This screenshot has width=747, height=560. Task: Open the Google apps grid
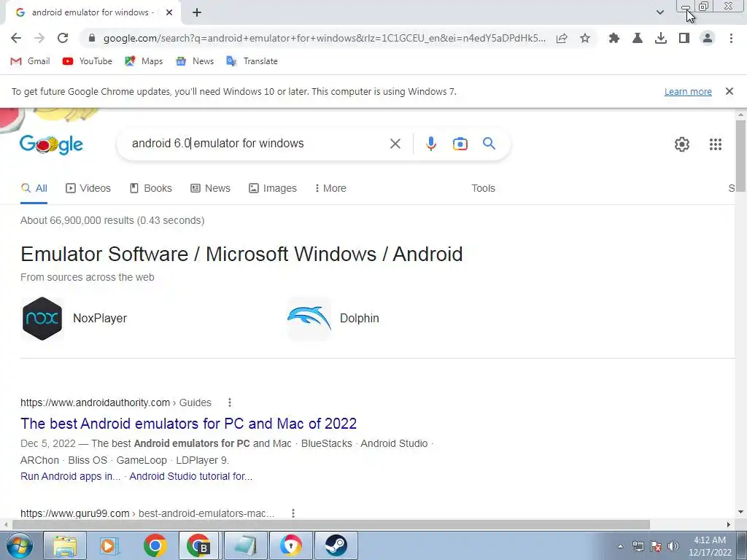(715, 144)
